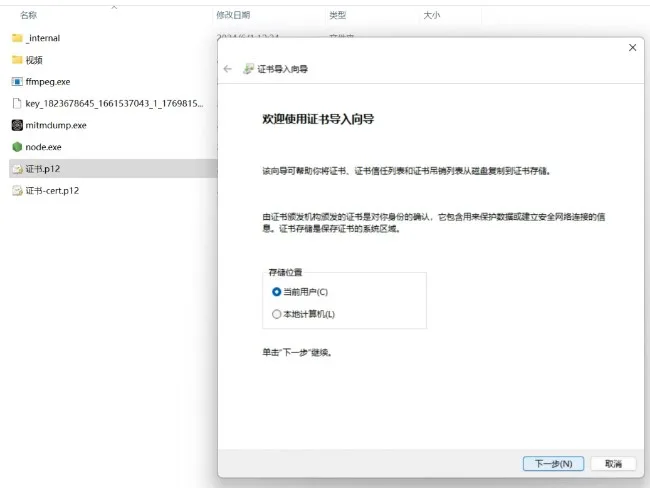This screenshot has width=650, height=488.
Task: Select the node.exe file name
Action: [x=43, y=147]
